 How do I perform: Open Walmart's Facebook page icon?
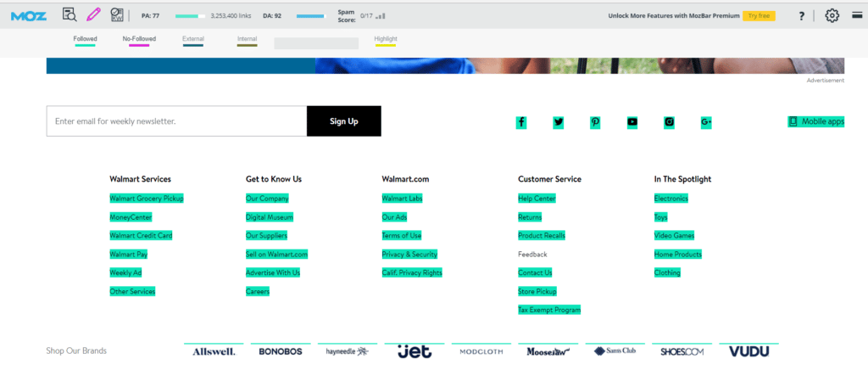(x=520, y=122)
